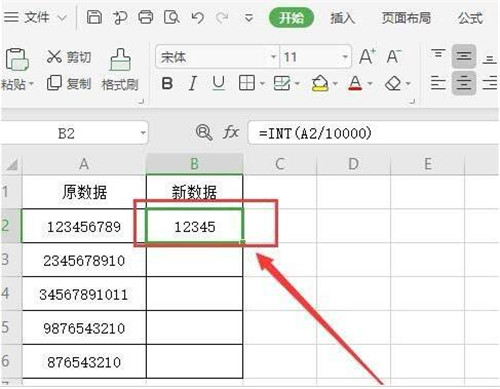
Task: Increase font size with larger A icon
Action: (x=367, y=56)
